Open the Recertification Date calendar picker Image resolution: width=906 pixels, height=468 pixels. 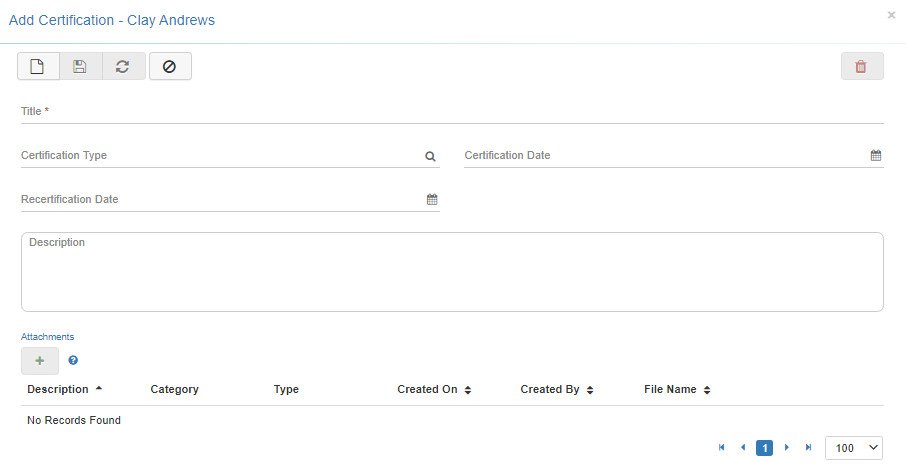(x=432, y=200)
